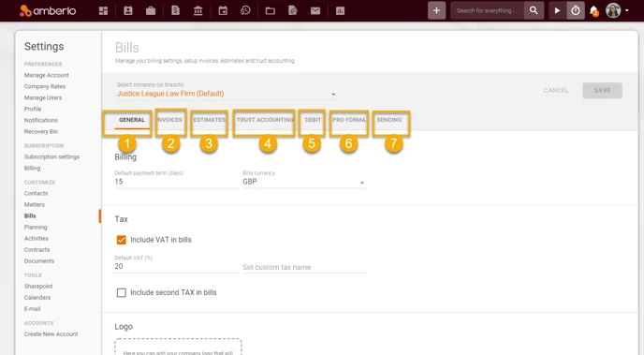Open Calendars tool settings
Image resolution: width=644 pixels, height=355 pixels.
point(37,298)
